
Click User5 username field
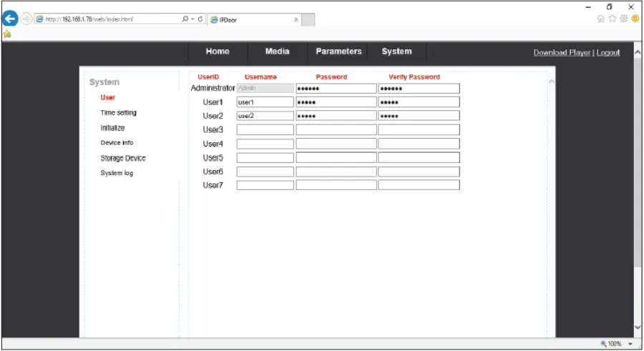tap(265, 158)
